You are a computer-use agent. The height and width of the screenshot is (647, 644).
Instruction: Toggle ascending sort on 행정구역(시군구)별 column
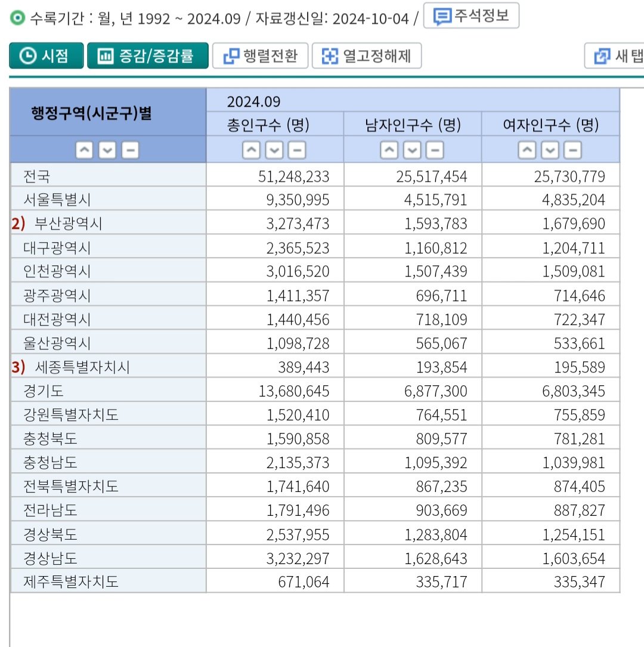coord(85,150)
